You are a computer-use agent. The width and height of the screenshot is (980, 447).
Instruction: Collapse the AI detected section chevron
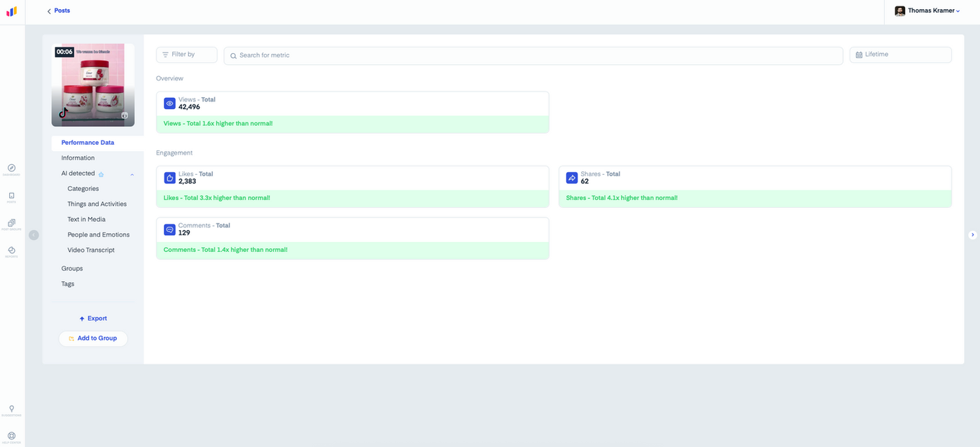[x=132, y=174]
